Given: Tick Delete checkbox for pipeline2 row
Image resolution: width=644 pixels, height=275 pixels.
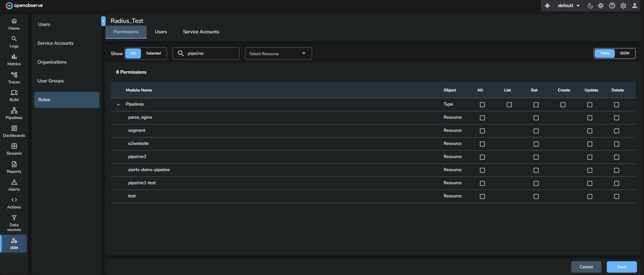Looking at the screenshot, I should click(616, 157).
